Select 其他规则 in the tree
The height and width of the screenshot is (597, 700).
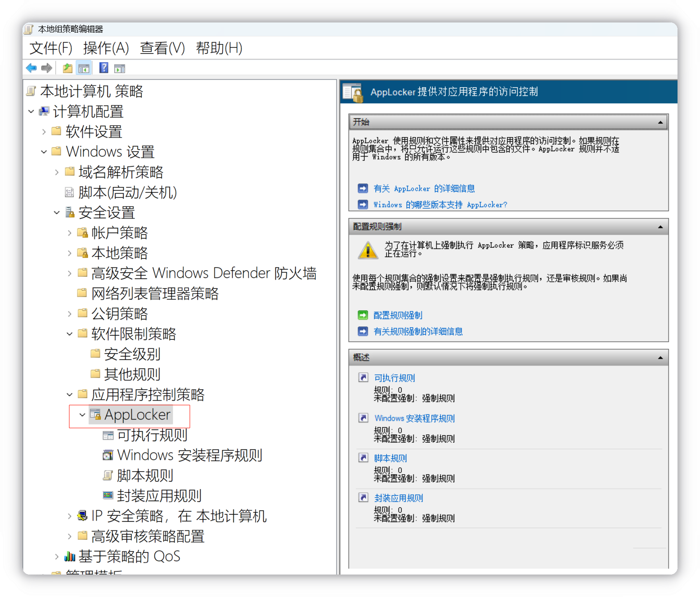(132, 374)
